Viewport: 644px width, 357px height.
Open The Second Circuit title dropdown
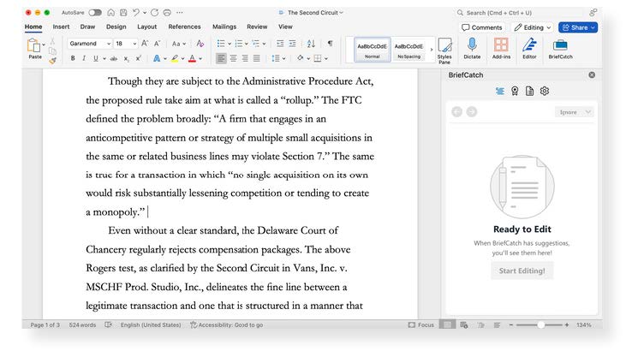(x=315, y=13)
